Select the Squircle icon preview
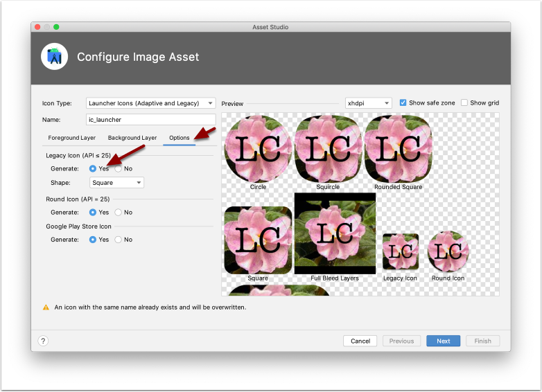 [328, 148]
